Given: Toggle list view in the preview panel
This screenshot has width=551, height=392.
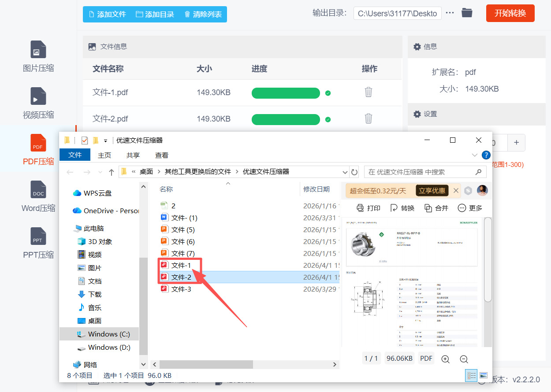Looking at the screenshot, I should click(x=471, y=375).
